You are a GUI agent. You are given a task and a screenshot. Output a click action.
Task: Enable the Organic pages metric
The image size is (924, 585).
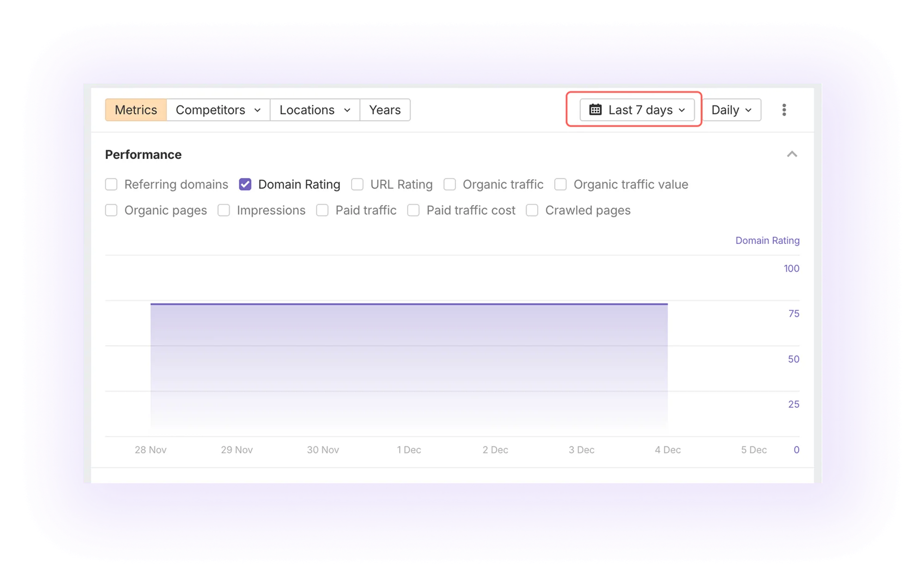point(111,210)
